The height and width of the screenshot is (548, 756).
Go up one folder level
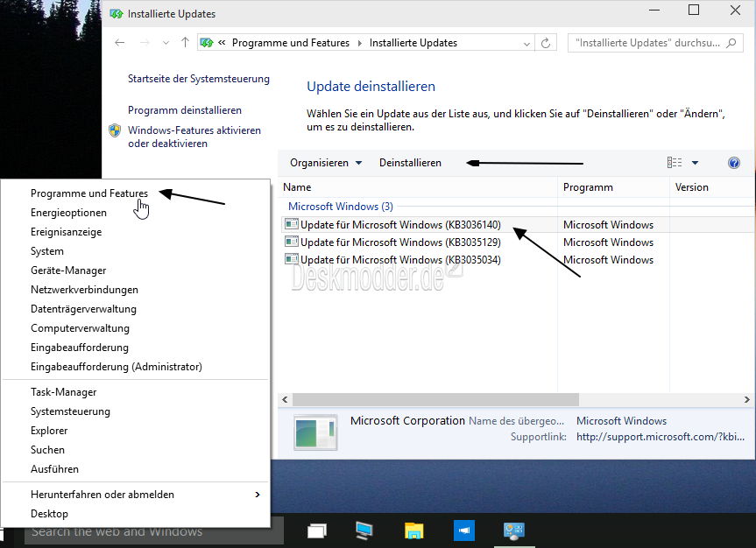[185, 42]
